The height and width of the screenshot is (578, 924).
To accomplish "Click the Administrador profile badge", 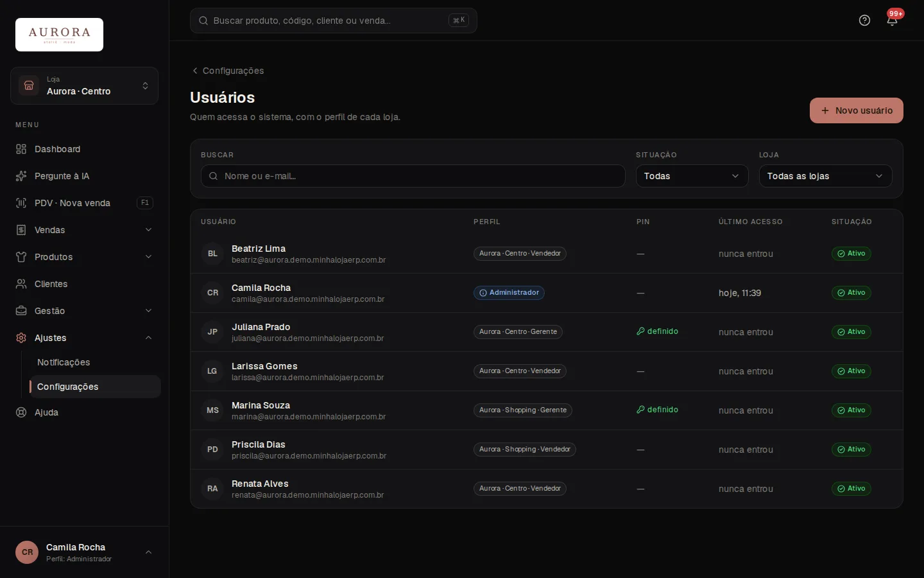I will click(509, 293).
